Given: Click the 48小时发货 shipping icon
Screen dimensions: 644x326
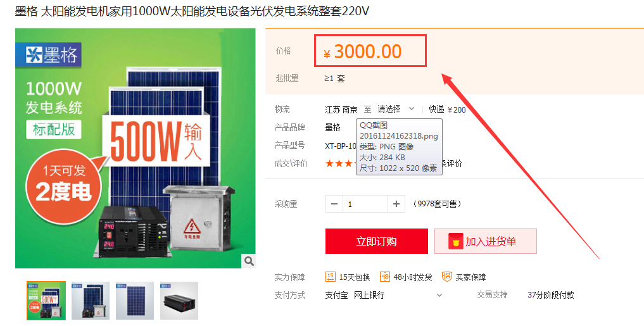Looking at the screenshot, I should (x=384, y=277).
